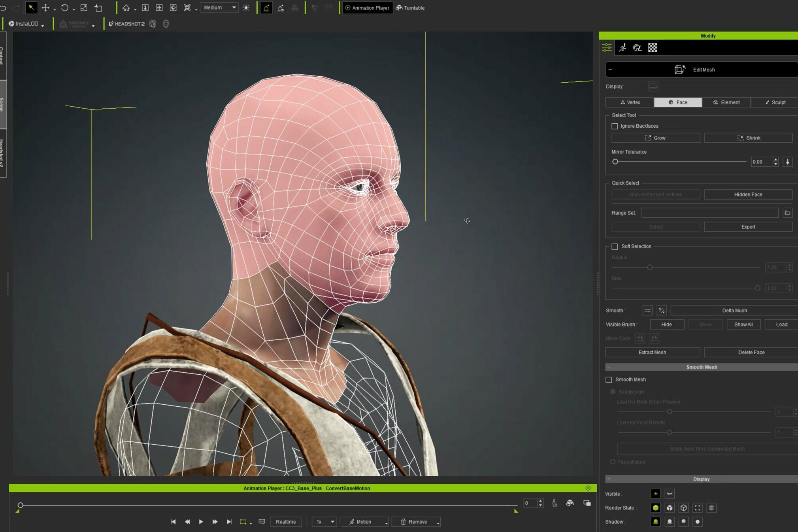Click the Mirror Tolerance value field
The image size is (798, 532).
pos(762,162)
